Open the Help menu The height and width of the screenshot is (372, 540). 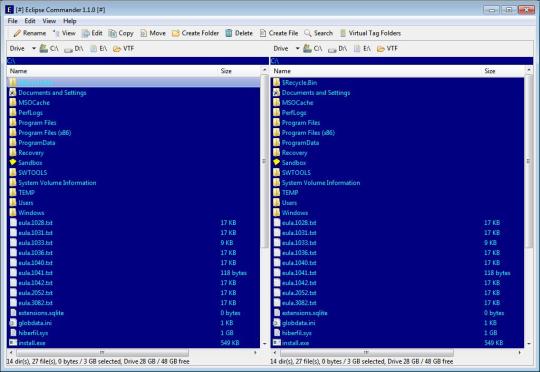[x=70, y=21]
